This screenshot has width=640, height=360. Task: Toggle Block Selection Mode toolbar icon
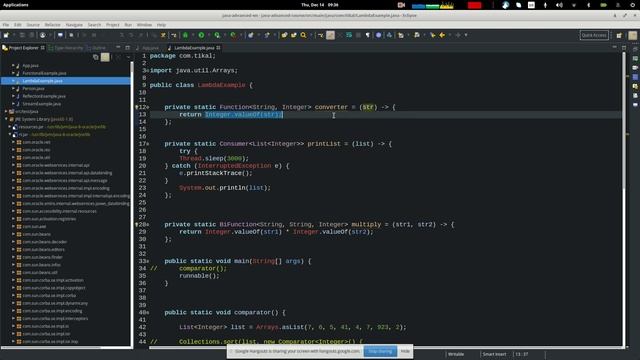(358, 36)
